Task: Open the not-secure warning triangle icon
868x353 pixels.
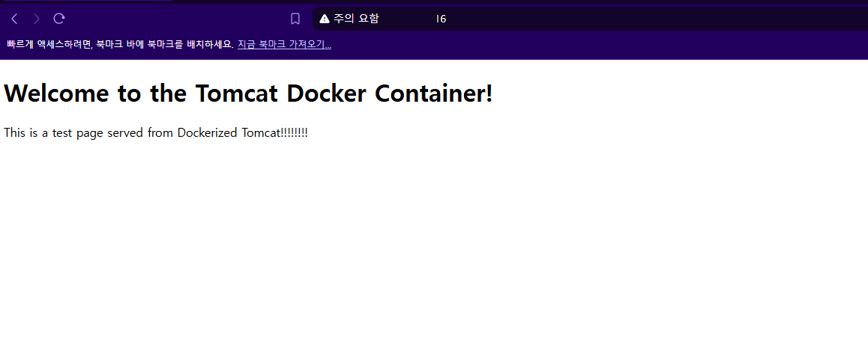Action: [x=325, y=19]
